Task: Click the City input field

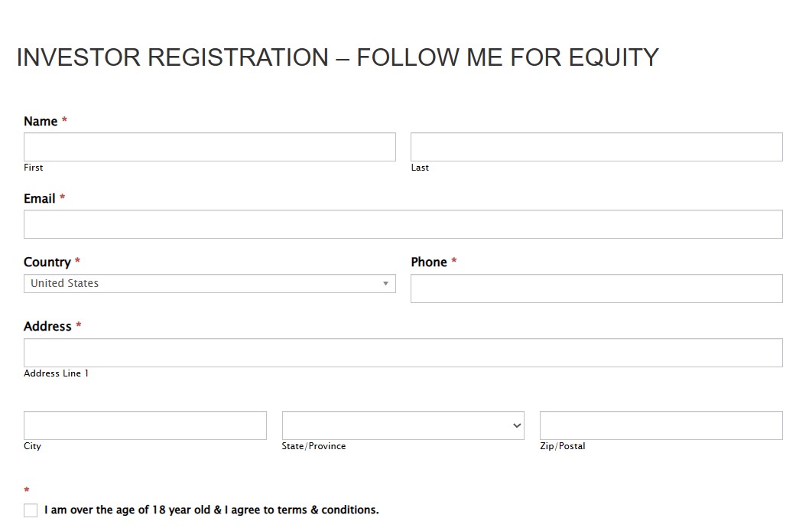Action: [x=145, y=425]
